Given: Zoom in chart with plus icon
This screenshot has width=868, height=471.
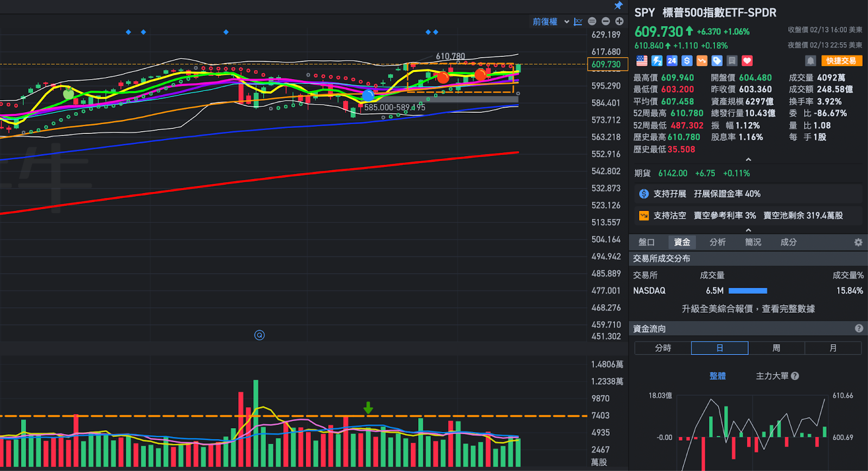Looking at the screenshot, I should 619,21.
